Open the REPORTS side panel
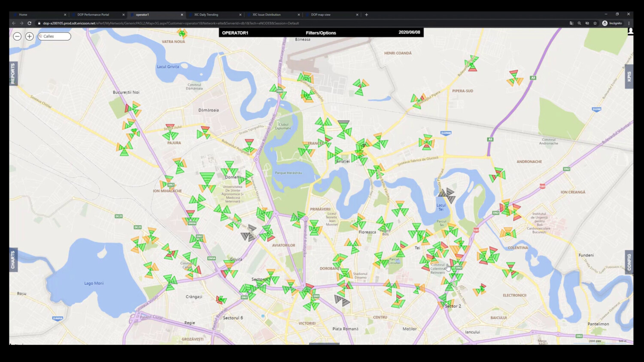 pyautogui.click(x=13, y=73)
